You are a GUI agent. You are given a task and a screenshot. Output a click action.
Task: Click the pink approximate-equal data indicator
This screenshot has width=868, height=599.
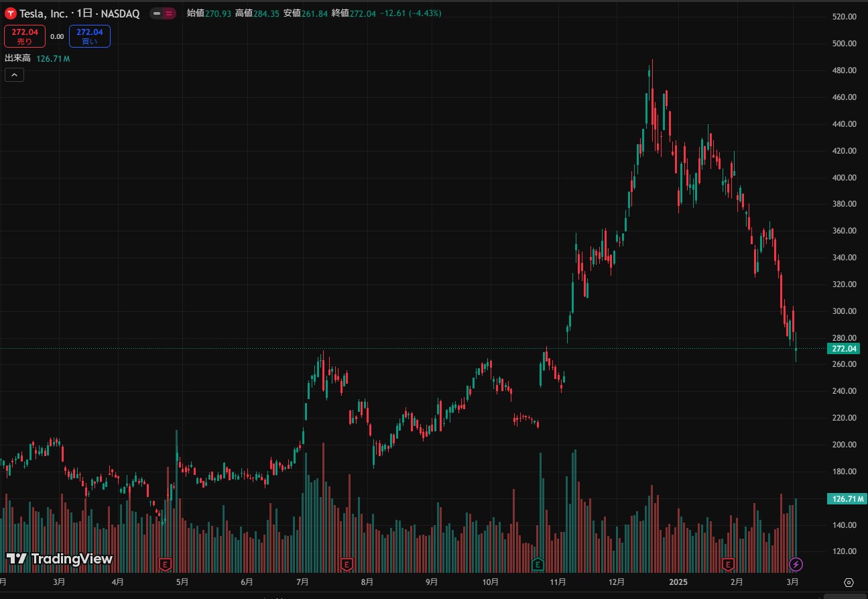tap(168, 13)
